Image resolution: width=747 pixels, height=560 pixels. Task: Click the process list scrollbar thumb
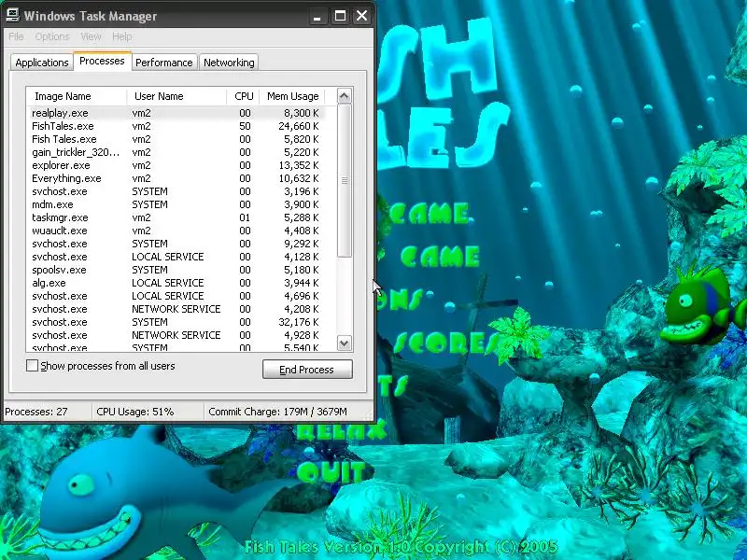pyautogui.click(x=344, y=180)
